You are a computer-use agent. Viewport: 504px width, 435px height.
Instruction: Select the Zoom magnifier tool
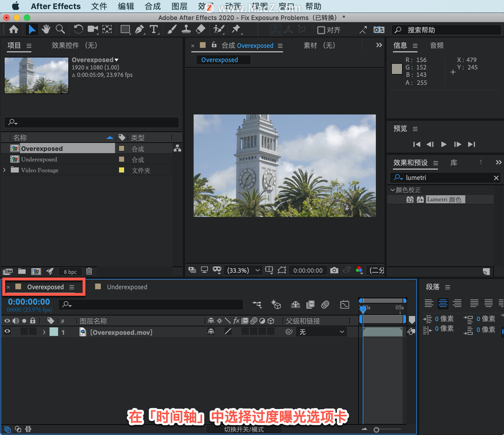pos(60,29)
